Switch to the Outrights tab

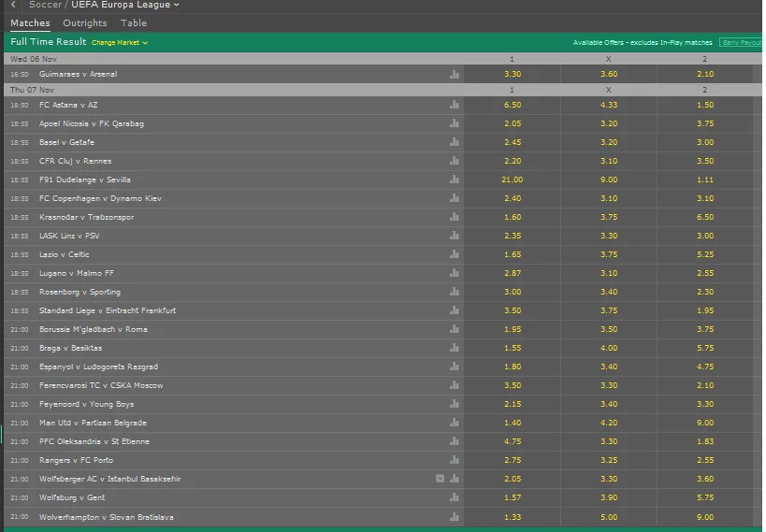pos(85,23)
